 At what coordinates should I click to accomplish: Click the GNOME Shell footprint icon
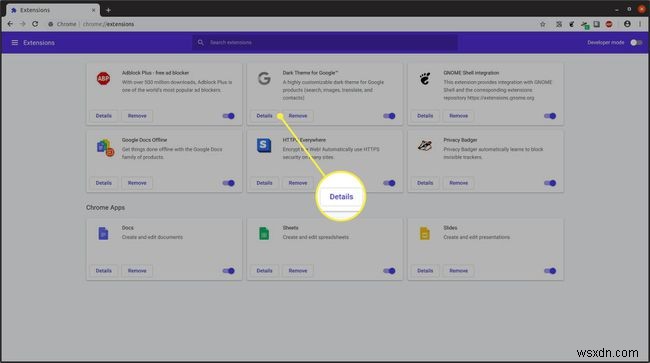[x=425, y=78]
